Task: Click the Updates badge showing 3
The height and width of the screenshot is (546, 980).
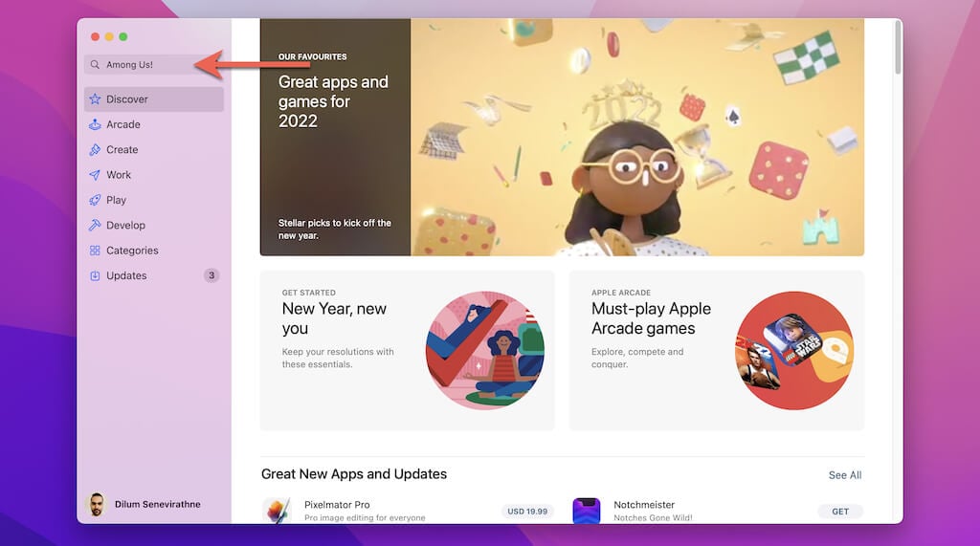Action: [212, 275]
